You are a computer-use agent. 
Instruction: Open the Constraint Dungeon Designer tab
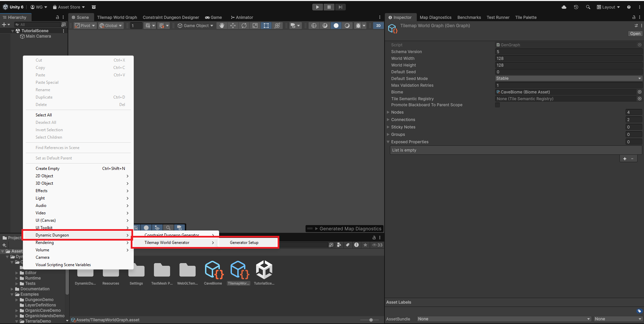[x=171, y=17]
